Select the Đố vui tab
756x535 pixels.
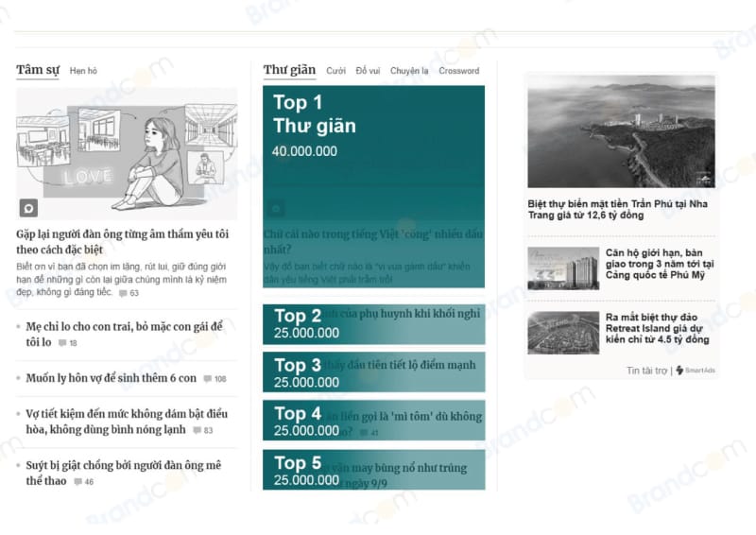point(368,71)
